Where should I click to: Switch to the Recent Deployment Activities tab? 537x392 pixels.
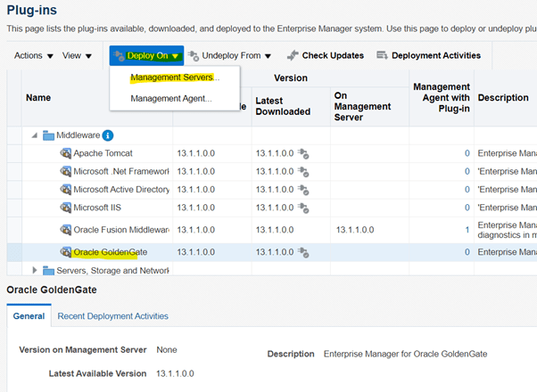pos(112,315)
